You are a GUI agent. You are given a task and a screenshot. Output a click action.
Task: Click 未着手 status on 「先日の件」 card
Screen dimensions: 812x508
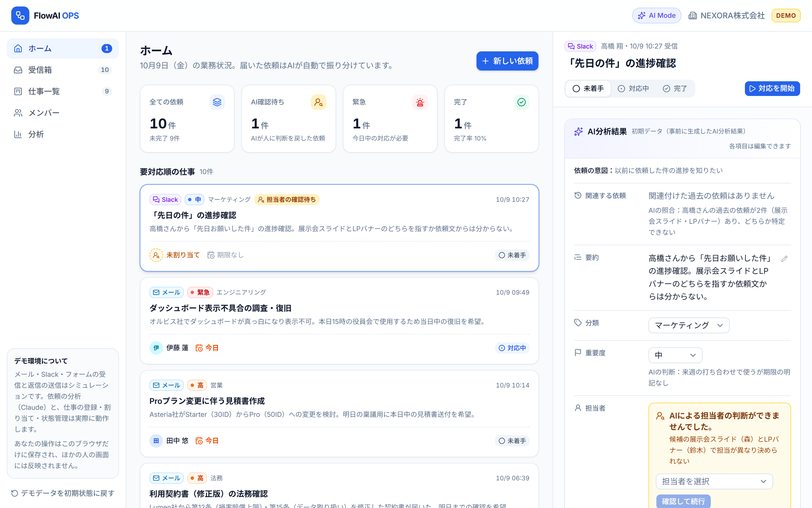coord(512,255)
